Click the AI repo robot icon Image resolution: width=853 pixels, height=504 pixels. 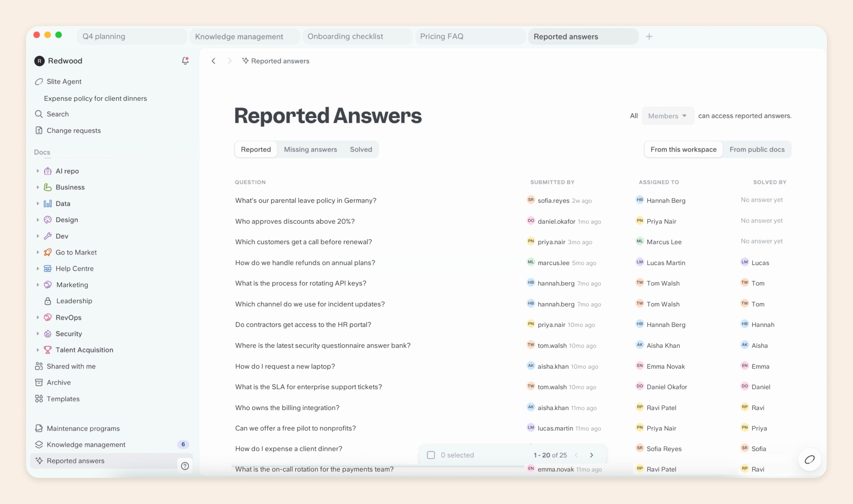pyautogui.click(x=48, y=171)
